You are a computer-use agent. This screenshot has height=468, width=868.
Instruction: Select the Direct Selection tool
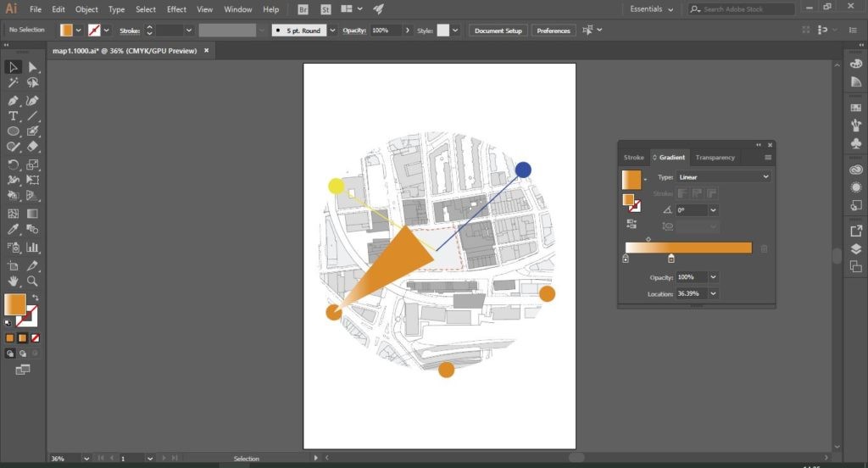[x=33, y=67]
